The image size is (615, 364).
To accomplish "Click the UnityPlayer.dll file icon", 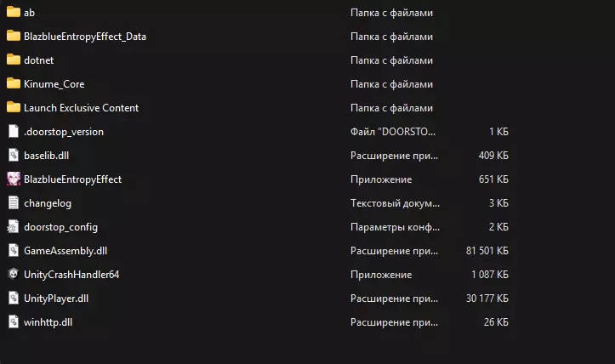I will coord(13,299).
